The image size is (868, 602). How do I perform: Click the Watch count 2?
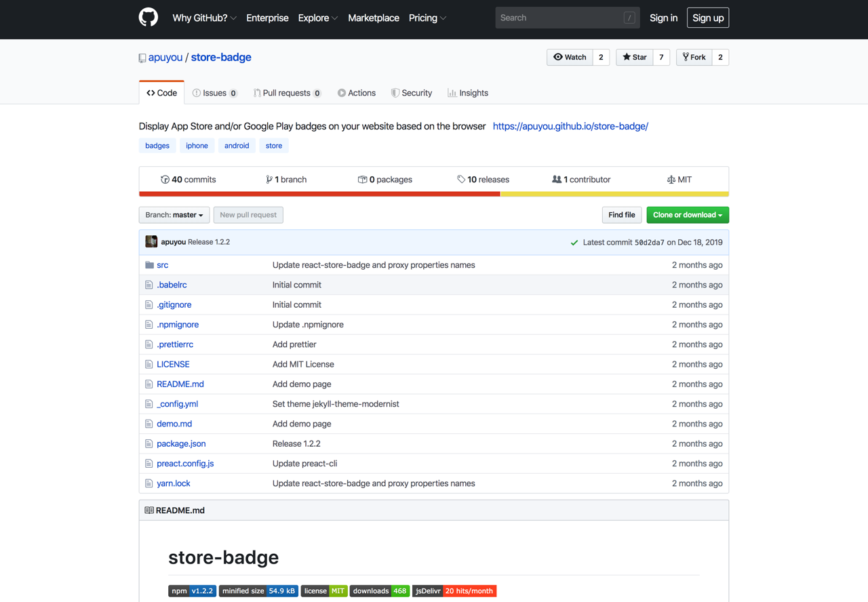coord(601,57)
